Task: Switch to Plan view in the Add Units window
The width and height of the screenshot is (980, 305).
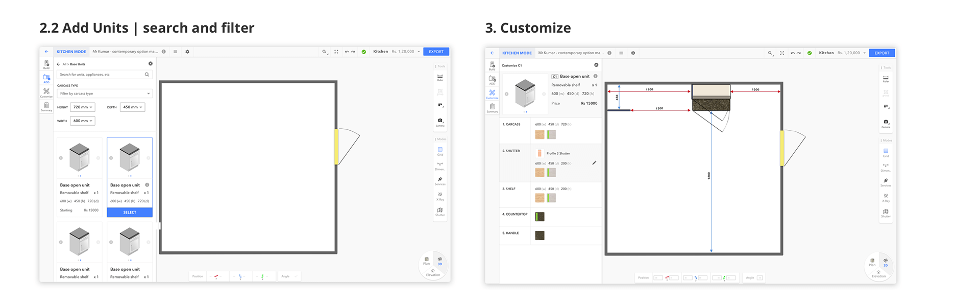Action: click(427, 261)
